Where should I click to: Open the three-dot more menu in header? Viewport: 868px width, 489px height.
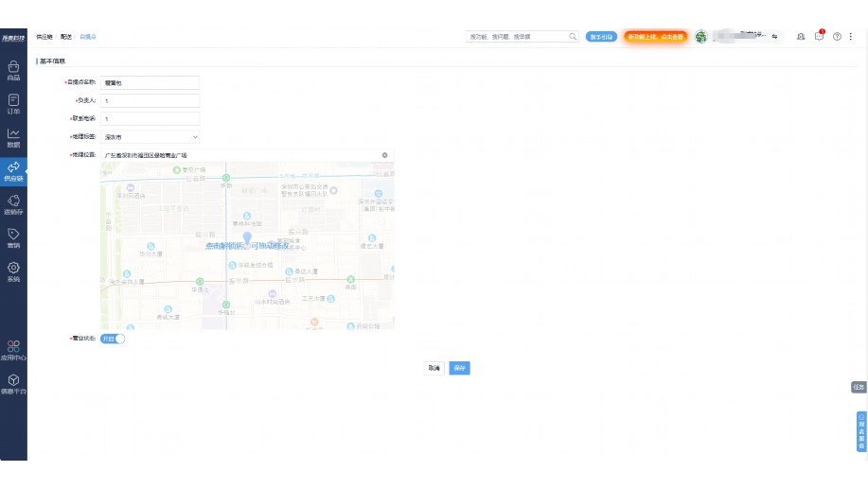[x=851, y=37]
